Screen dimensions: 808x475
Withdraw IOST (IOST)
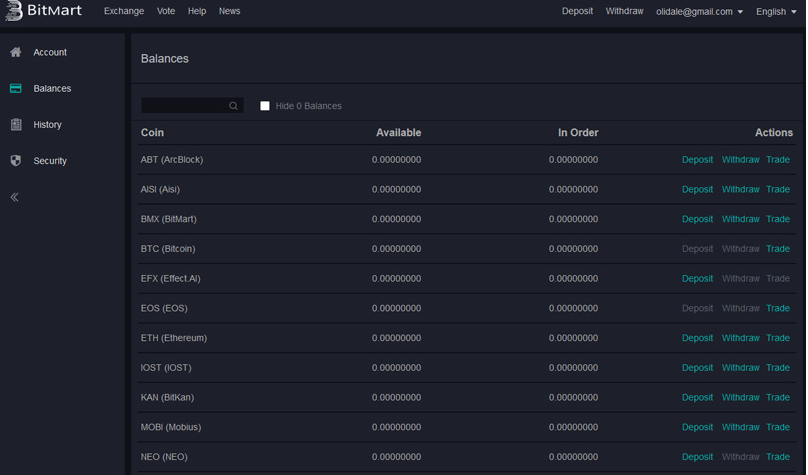(x=740, y=367)
